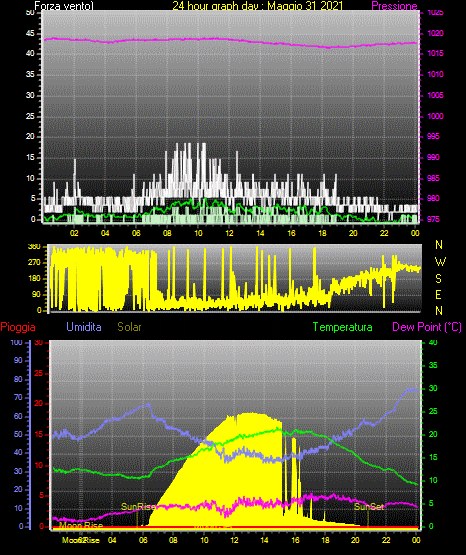Image resolution: width=466 pixels, height=555 pixels.
Task: Click the SunRise marker on lower graph
Action: coord(138,507)
